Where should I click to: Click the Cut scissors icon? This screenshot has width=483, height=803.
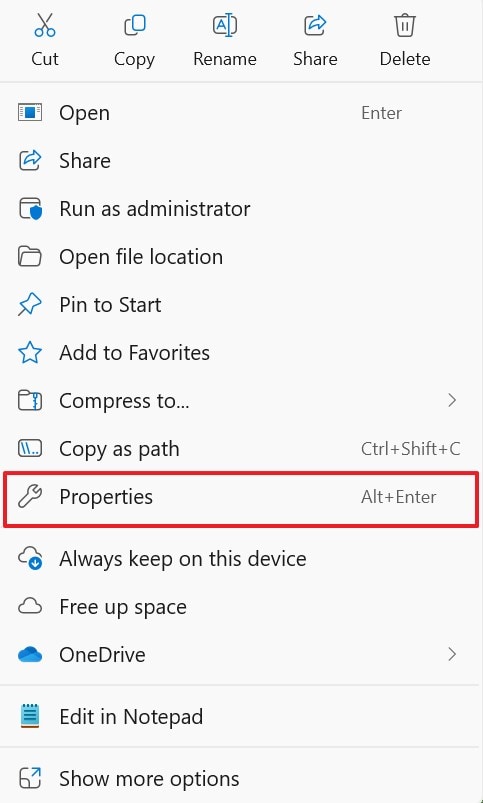[45, 25]
